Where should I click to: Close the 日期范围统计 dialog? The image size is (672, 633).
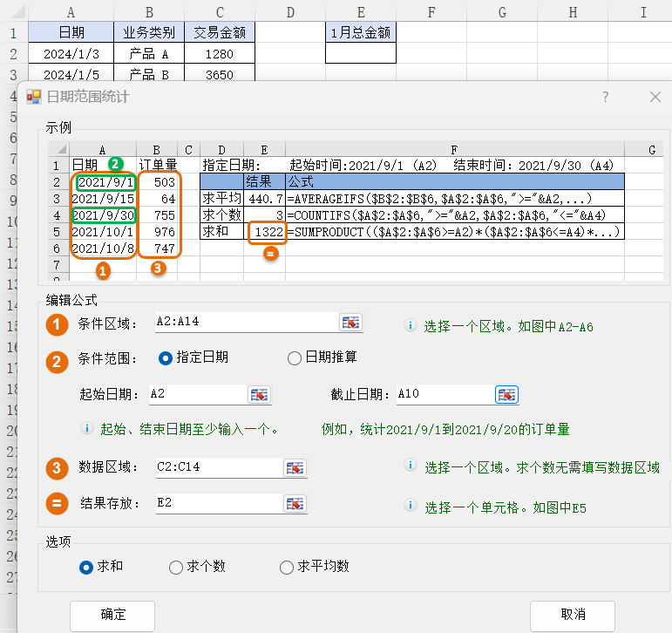click(655, 97)
